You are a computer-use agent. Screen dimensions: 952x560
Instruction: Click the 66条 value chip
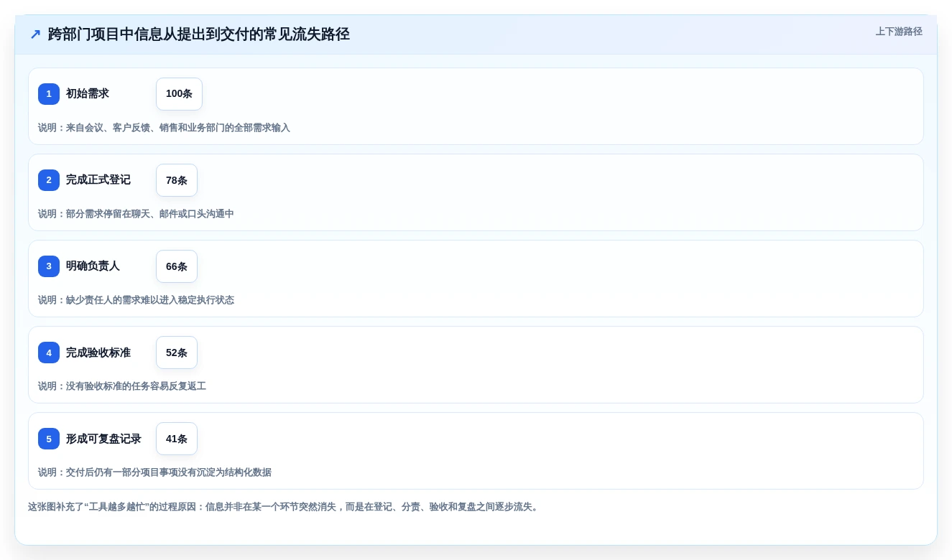[177, 266]
